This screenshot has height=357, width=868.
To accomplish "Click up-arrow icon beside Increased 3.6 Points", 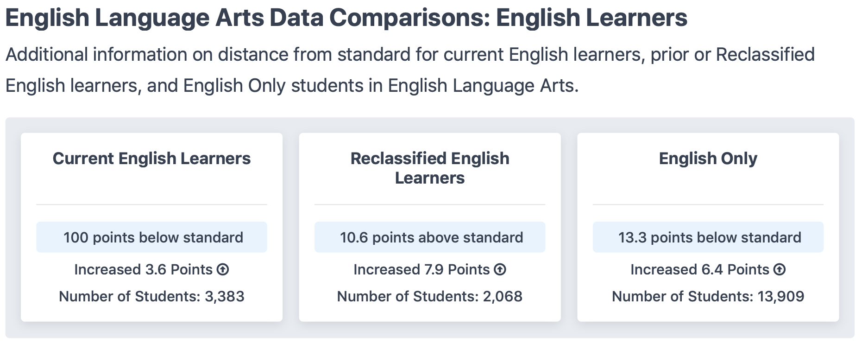I will click(x=223, y=269).
